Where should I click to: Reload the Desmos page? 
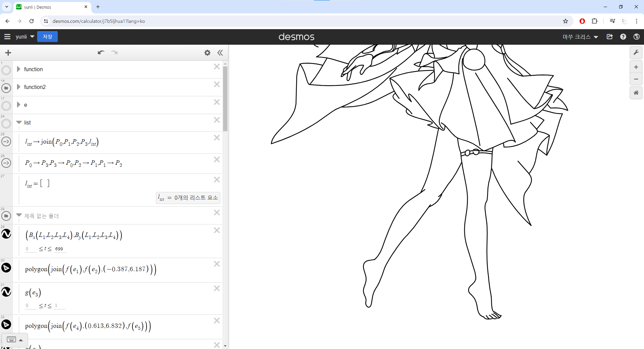(32, 21)
